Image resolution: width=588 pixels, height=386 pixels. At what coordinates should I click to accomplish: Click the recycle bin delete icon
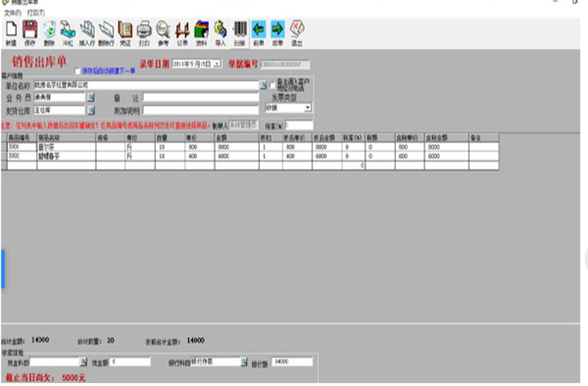tap(49, 33)
